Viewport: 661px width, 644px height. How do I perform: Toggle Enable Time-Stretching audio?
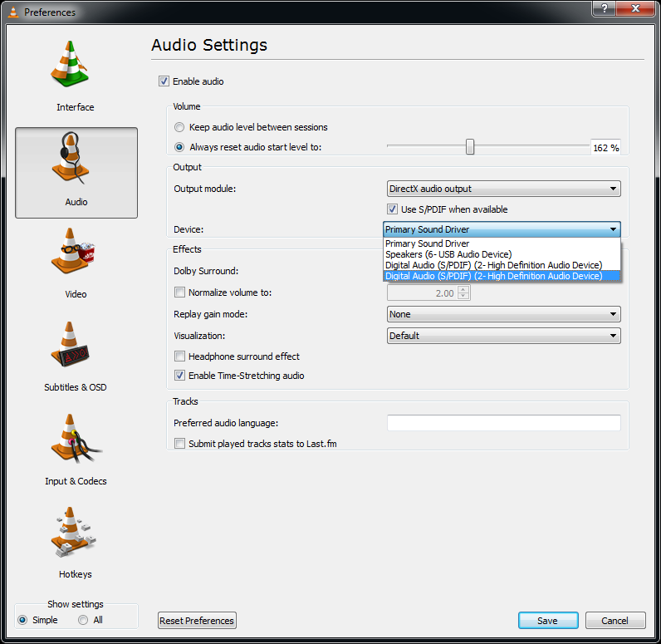click(179, 375)
